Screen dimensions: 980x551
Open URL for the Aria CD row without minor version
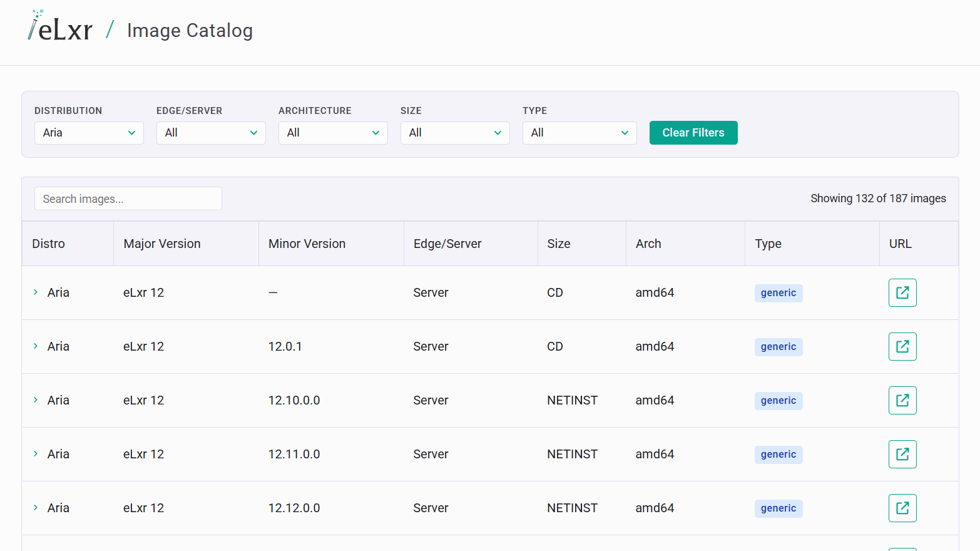pos(902,292)
